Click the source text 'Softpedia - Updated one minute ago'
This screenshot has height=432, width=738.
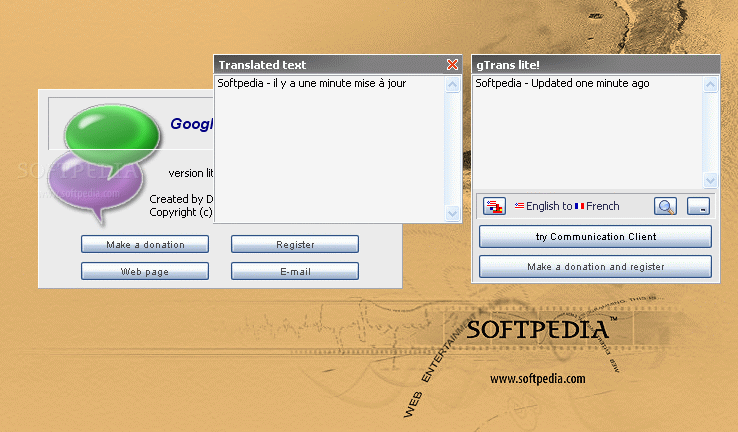(562, 83)
